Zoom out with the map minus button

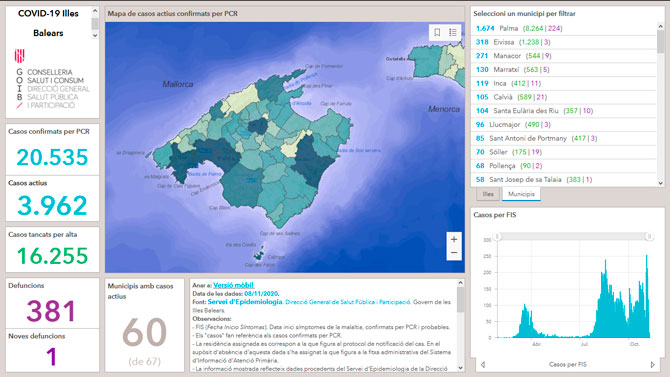click(454, 253)
